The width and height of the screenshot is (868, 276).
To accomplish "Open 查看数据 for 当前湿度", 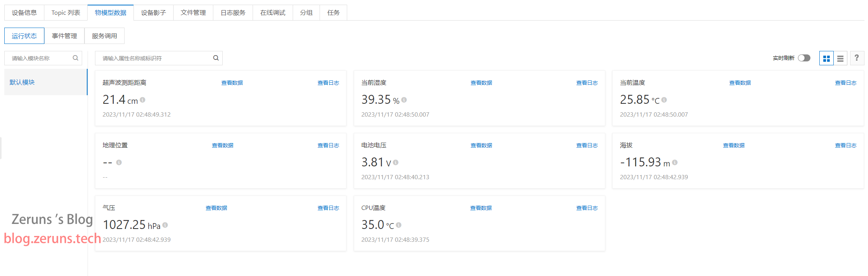I will click(481, 83).
